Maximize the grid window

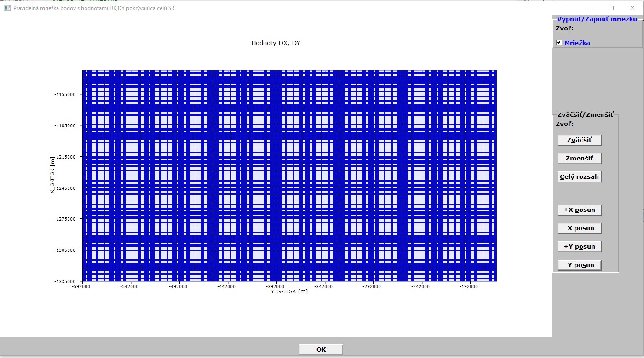[x=611, y=8]
